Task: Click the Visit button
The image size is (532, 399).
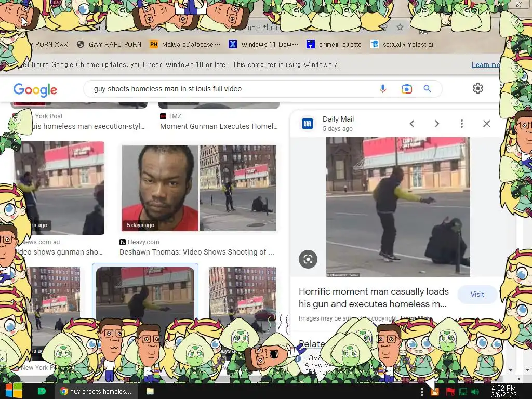Action: click(x=477, y=294)
